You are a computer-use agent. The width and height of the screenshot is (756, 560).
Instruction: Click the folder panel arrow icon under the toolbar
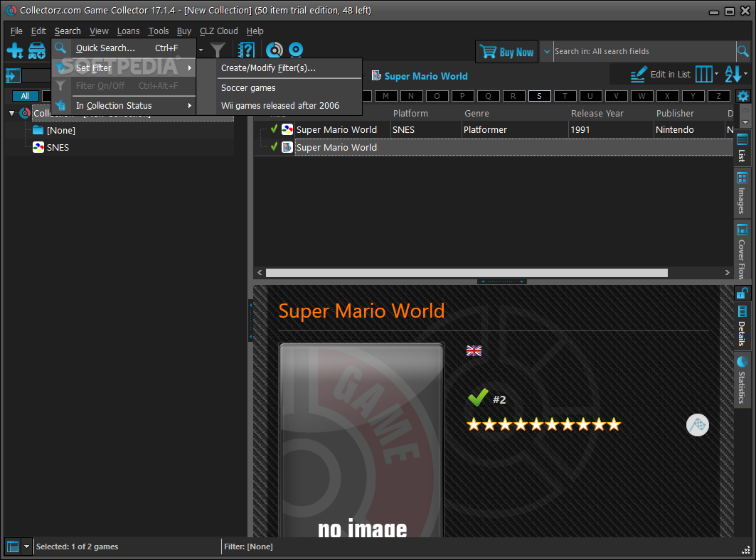pos(13,75)
